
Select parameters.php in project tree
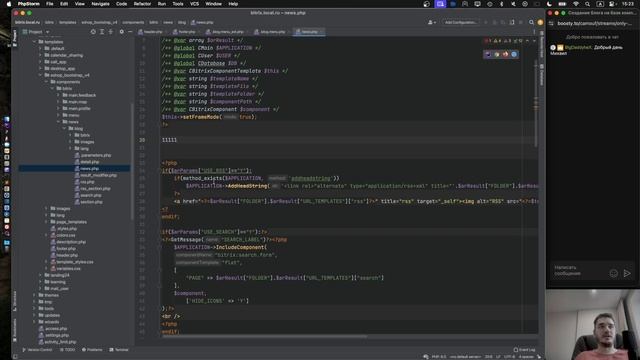click(93, 156)
